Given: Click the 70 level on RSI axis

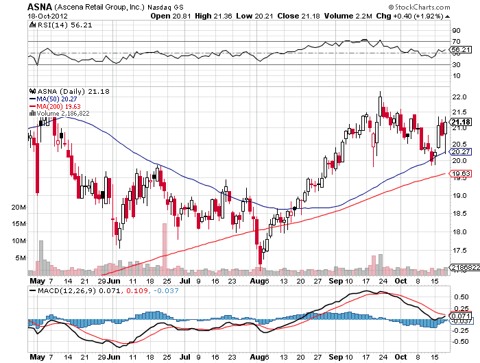Looking at the screenshot, I should (x=456, y=42).
